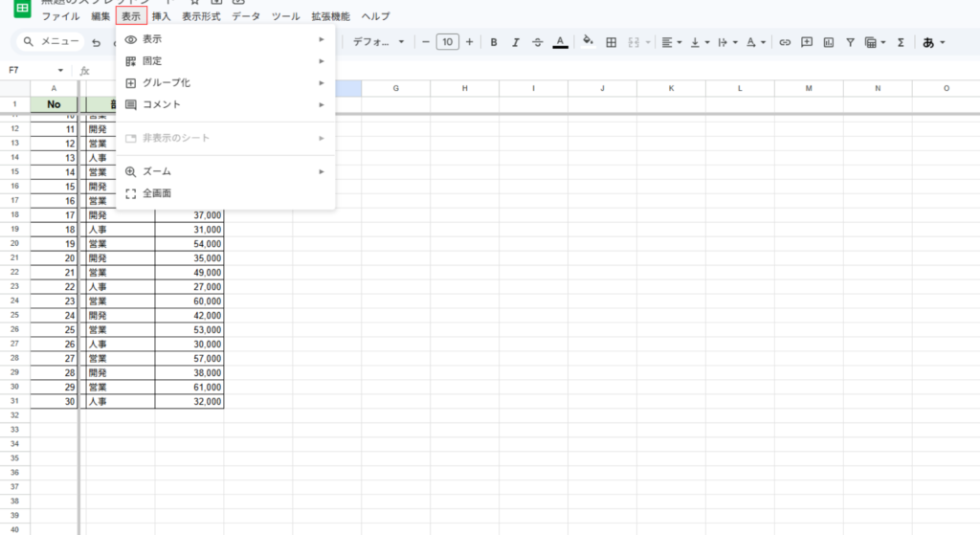Expand the ズーム submenu
Viewport: 980px width, 535px height.
(226, 171)
